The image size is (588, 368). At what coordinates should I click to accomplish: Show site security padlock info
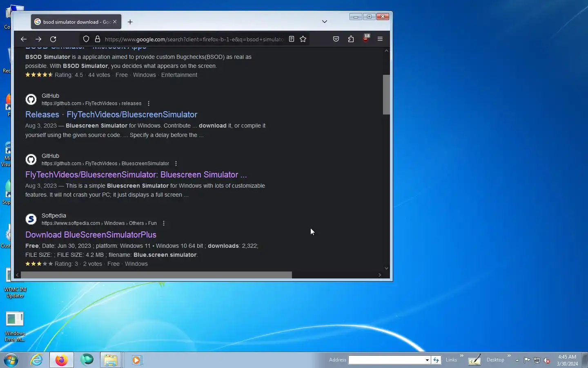click(x=98, y=39)
